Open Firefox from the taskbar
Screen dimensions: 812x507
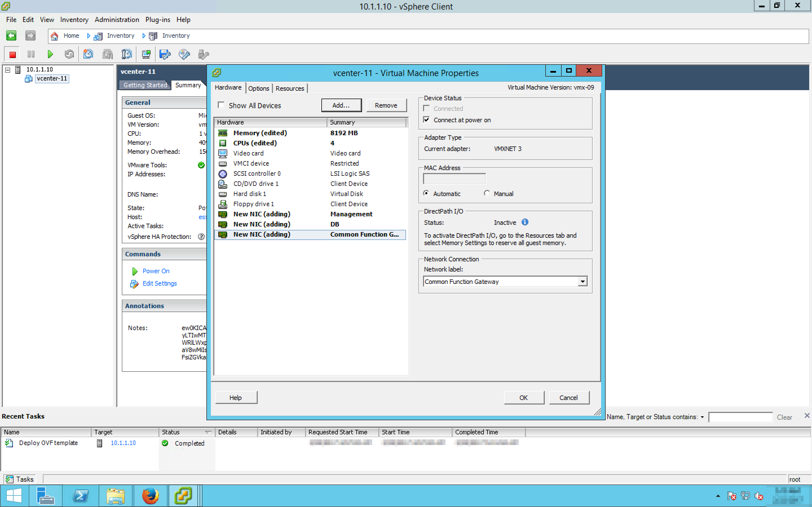coord(150,496)
